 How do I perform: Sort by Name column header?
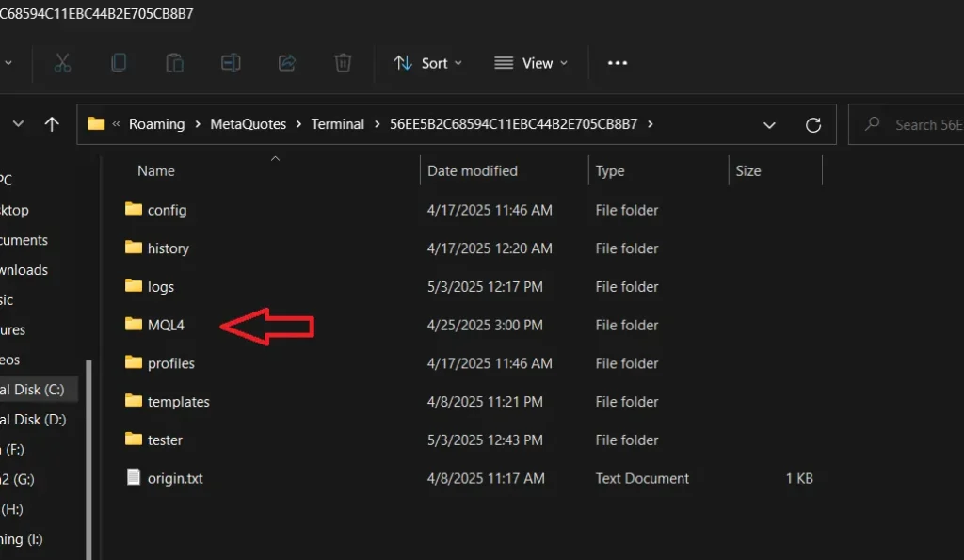[x=156, y=171]
